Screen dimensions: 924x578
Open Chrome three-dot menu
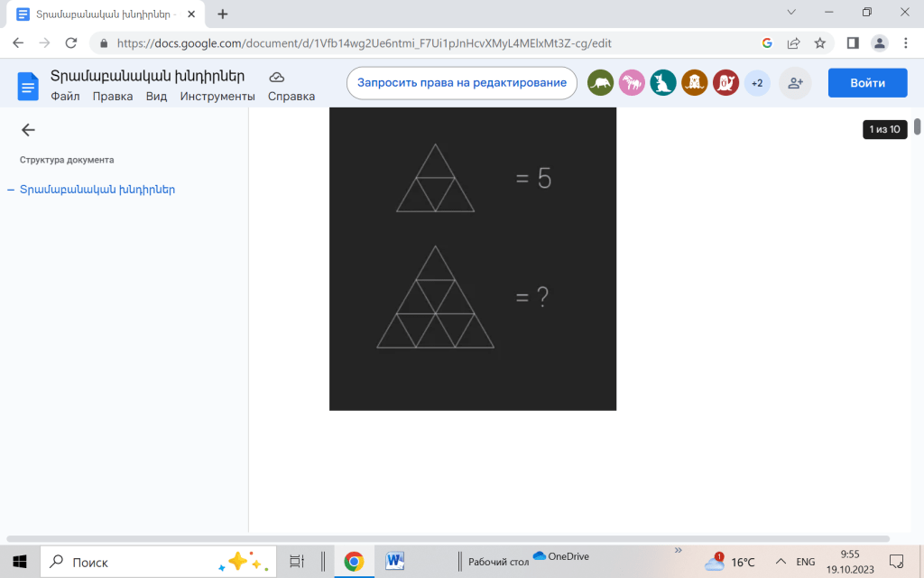point(905,42)
